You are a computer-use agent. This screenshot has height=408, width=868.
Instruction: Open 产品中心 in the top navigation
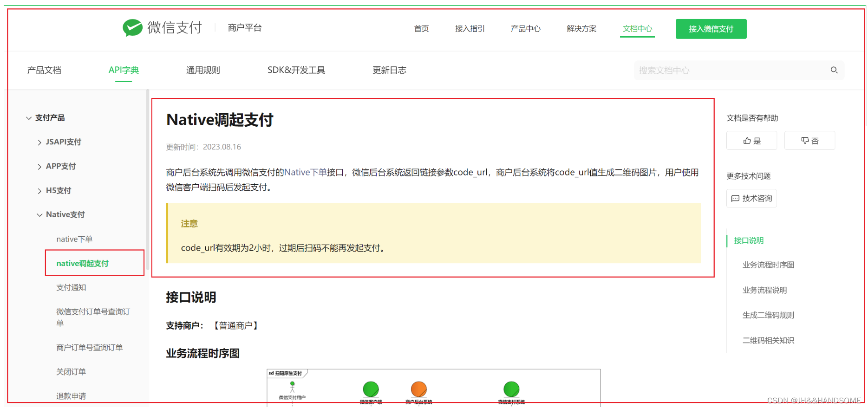pos(525,29)
